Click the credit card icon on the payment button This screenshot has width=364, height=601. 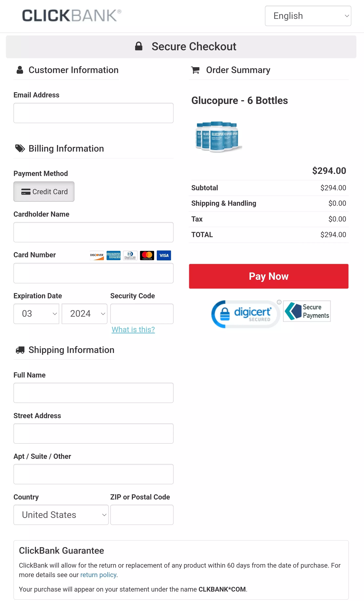[x=26, y=192]
